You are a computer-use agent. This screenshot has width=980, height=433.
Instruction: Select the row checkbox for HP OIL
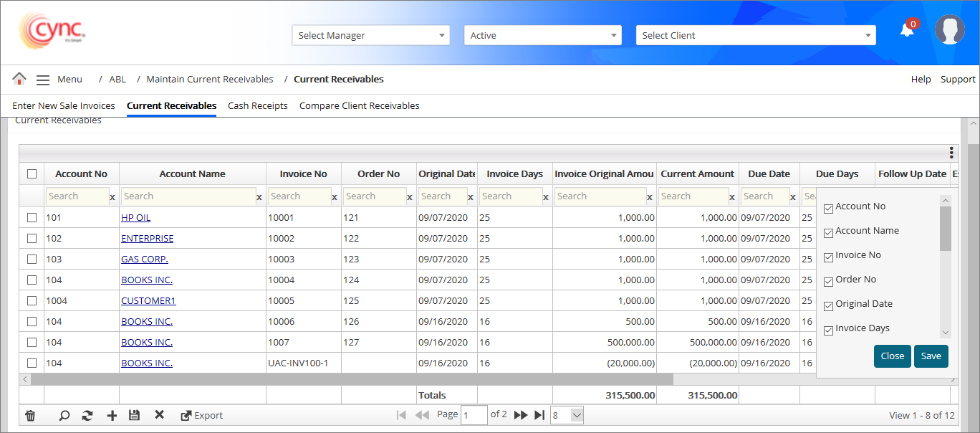(32, 217)
